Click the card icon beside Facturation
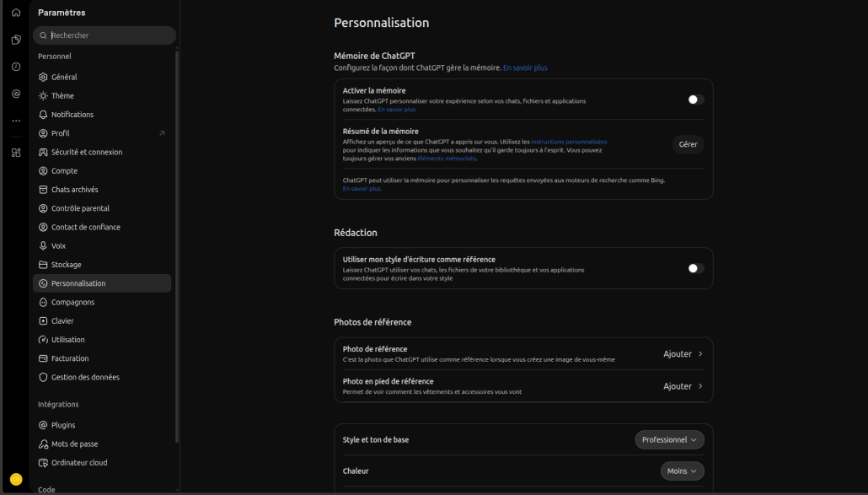 pos(43,358)
